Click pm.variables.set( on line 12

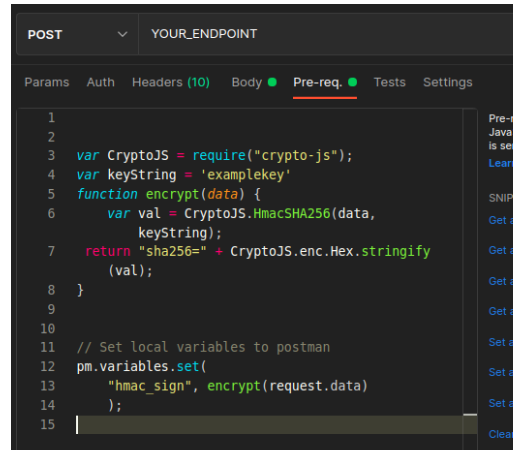(142, 366)
